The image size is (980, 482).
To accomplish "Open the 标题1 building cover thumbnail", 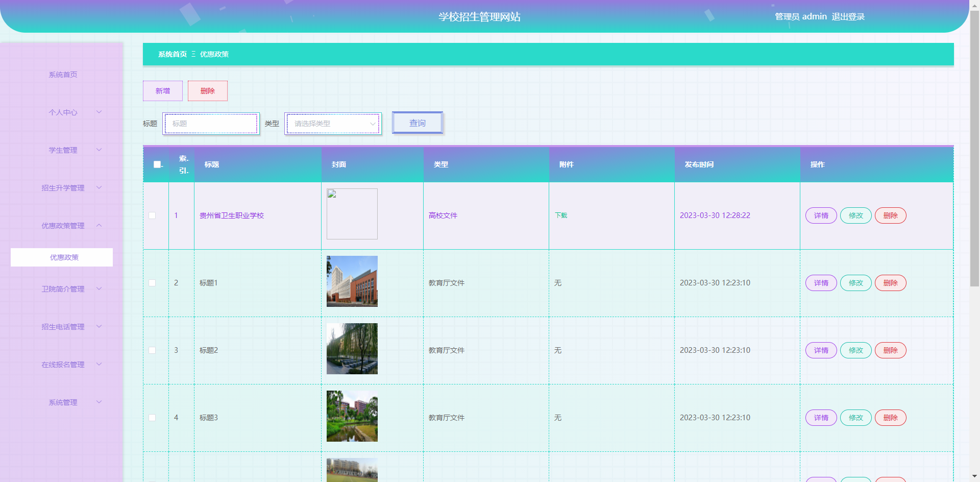I will pyautogui.click(x=352, y=281).
